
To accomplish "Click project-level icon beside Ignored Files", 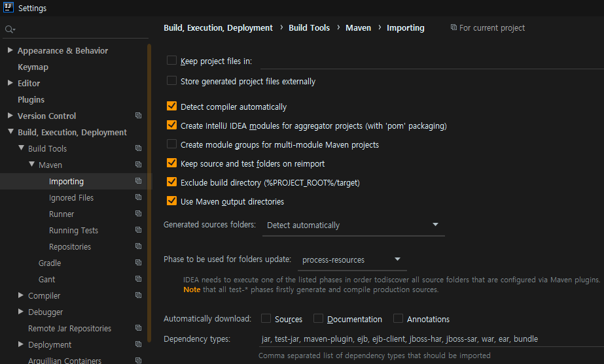I will tap(138, 197).
